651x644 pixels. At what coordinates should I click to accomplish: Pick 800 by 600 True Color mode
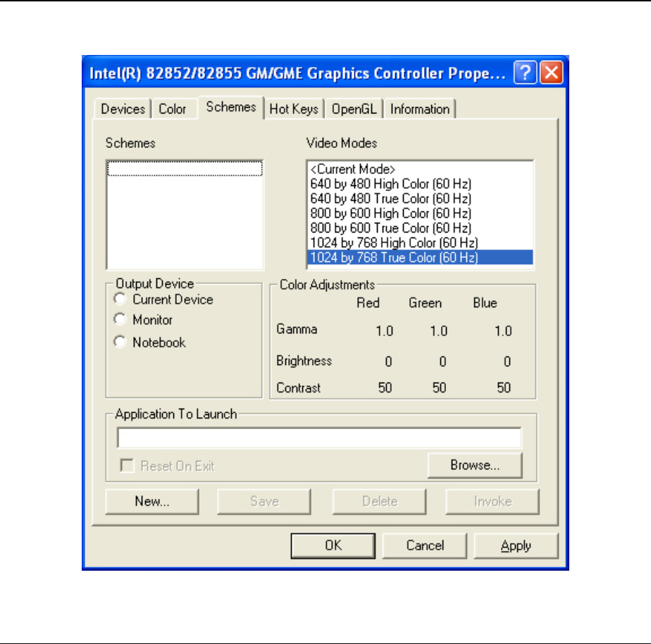point(420,228)
